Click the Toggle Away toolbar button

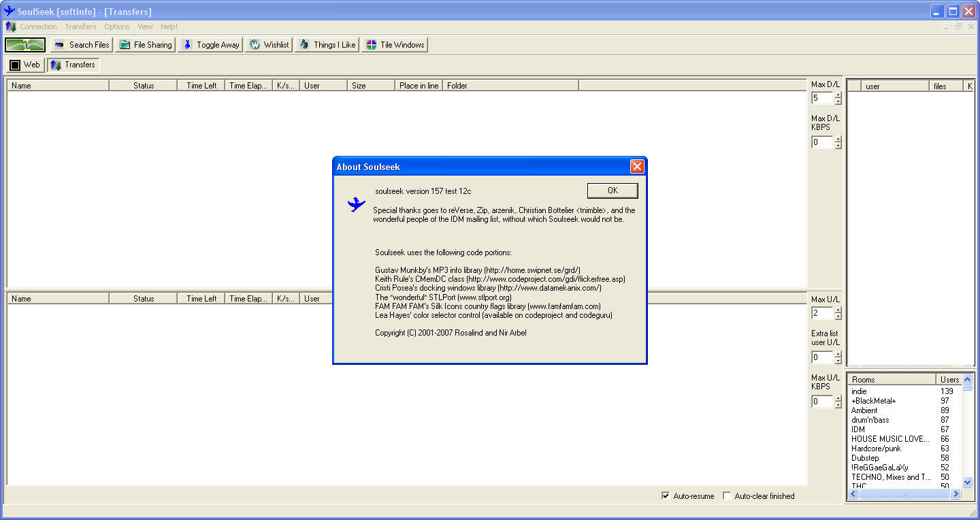(x=210, y=45)
